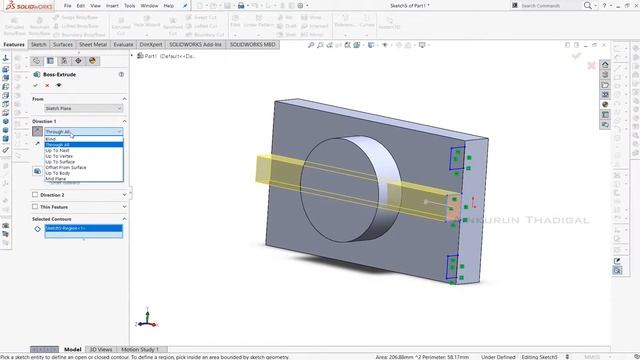Open the ConfigurationManager tab icon
The width and height of the screenshot is (640, 360).
coord(64,61)
